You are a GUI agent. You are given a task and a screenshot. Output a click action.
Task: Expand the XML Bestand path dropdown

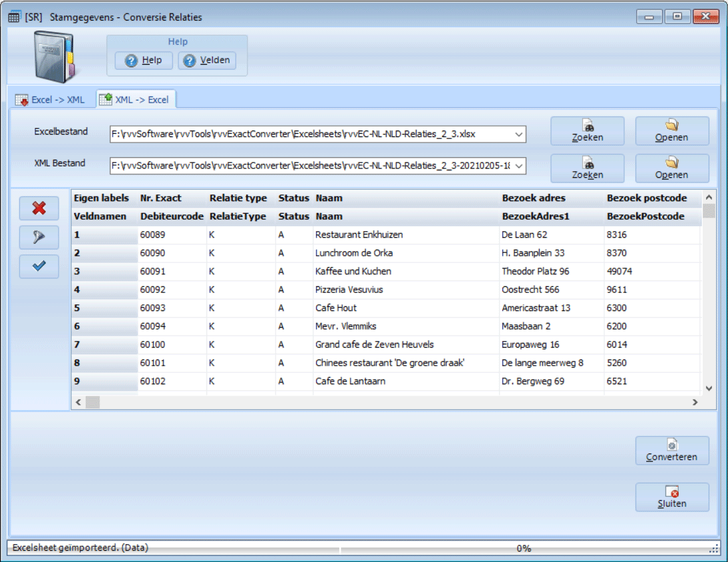click(x=518, y=166)
